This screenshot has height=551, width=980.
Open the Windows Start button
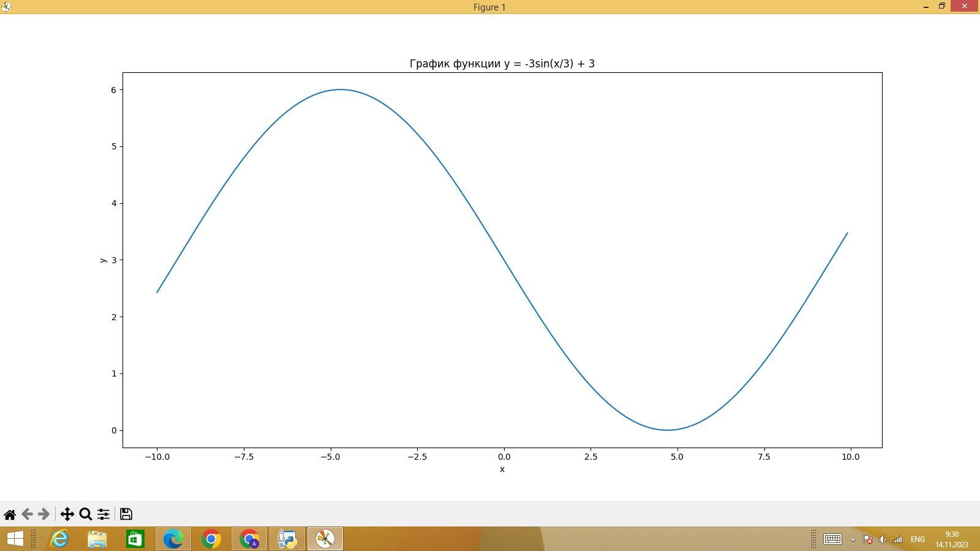[15, 539]
